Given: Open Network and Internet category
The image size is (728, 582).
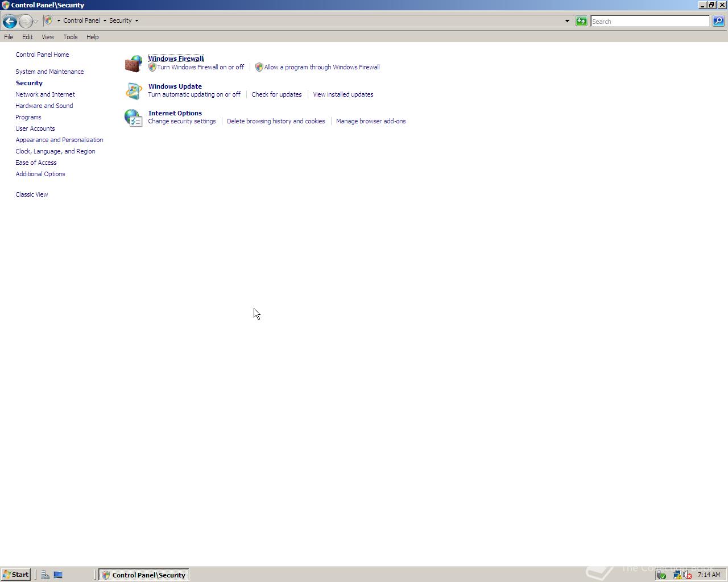Looking at the screenshot, I should pyautogui.click(x=45, y=94).
